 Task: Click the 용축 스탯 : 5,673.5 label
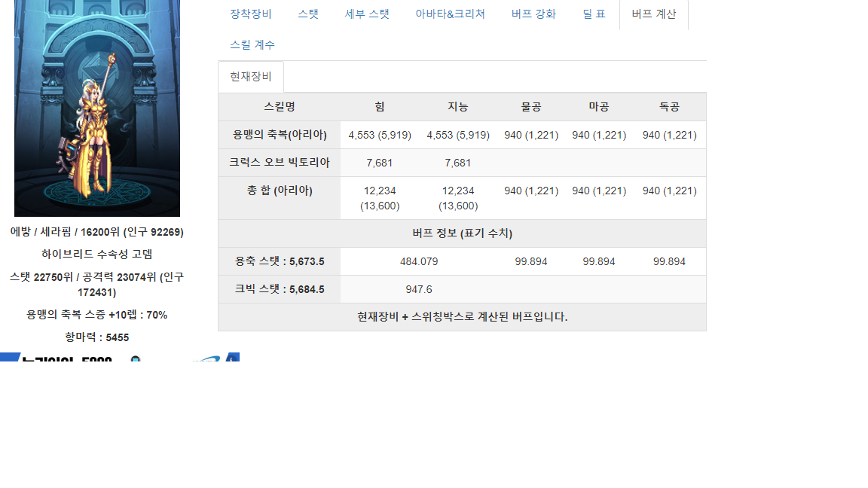click(x=280, y=261)
